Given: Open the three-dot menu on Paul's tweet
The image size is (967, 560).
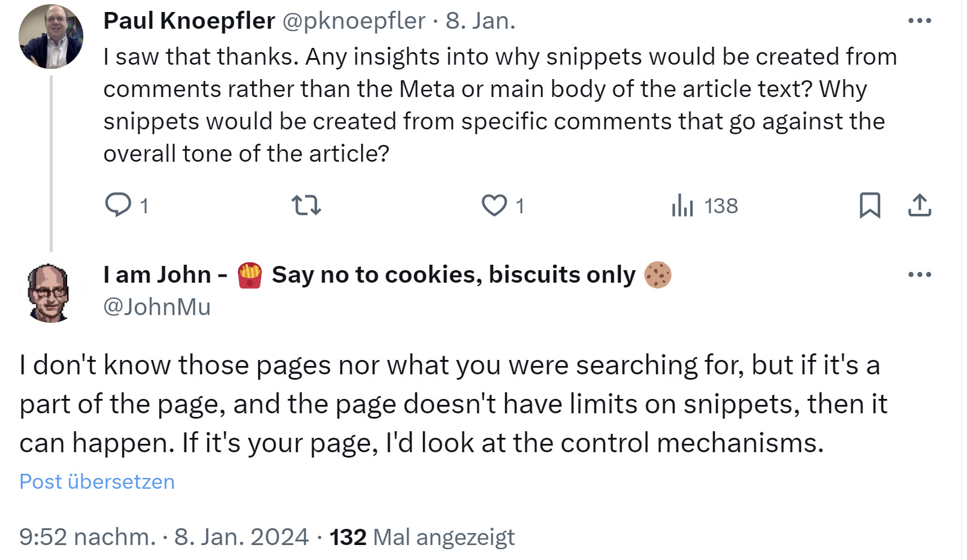Looking at the screenshot, I should pyautogui.click(x=918, y=20).
